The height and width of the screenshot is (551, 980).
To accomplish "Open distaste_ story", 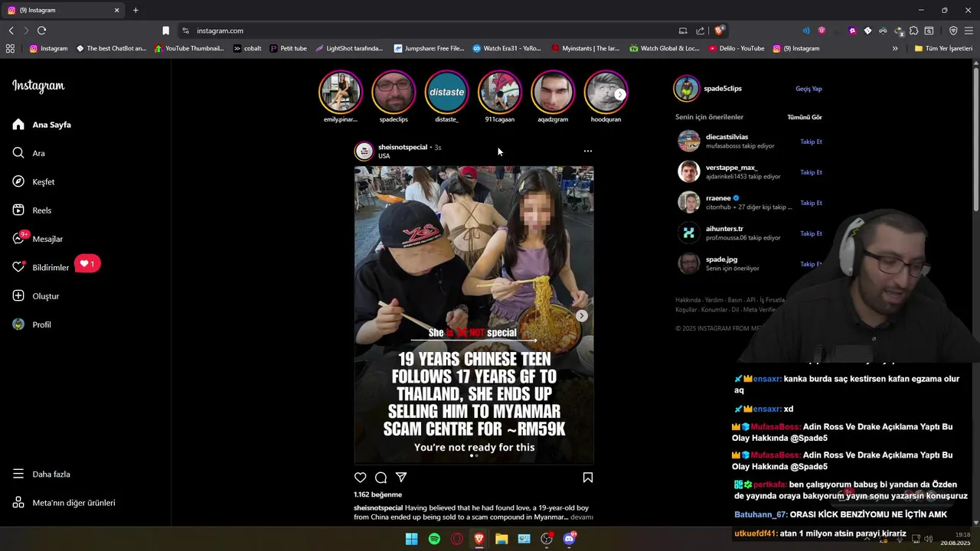I will (446, 92).
